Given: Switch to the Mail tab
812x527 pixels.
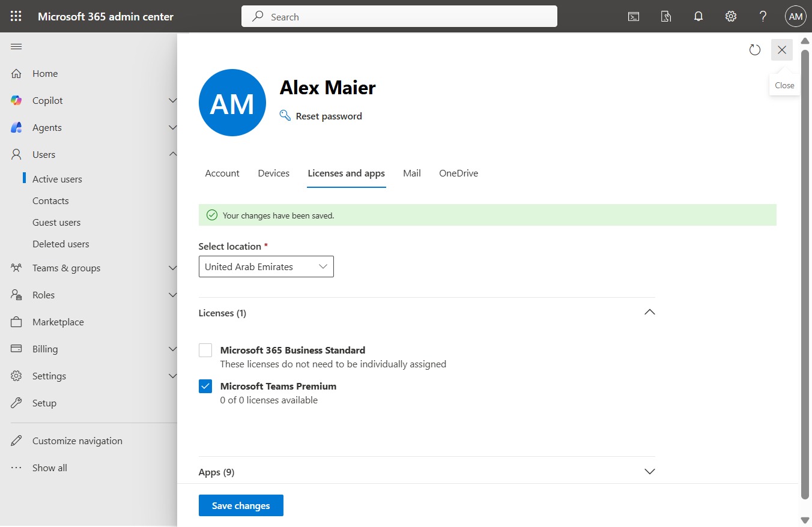Looking at the screenshot, I should 412,173.
